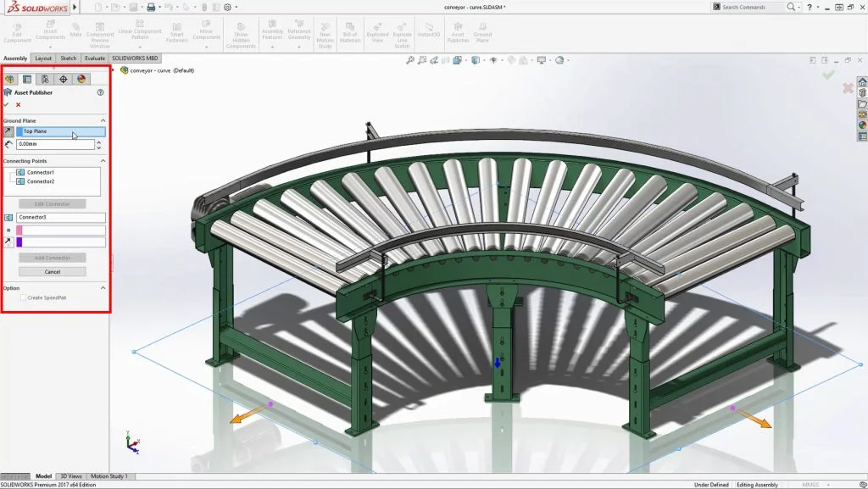Viewport: 868px width, 489px height.
Task: Open the DimXpertManager crosshair tab icon
Action: 64,79
